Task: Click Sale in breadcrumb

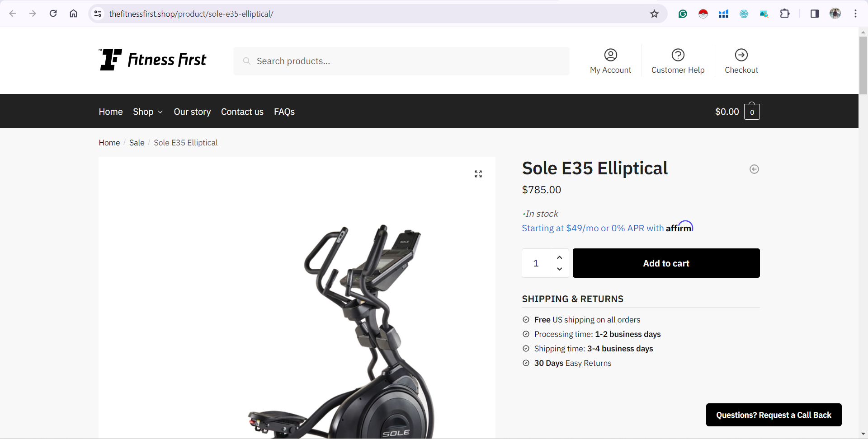Action: 137,143
